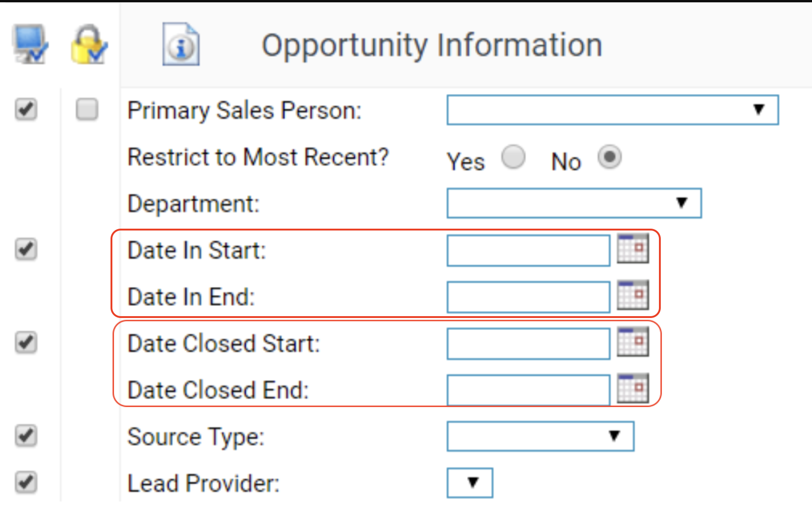
Task: Enable the lock checkbox for Primary Sales Person
Action: [87, 110]
